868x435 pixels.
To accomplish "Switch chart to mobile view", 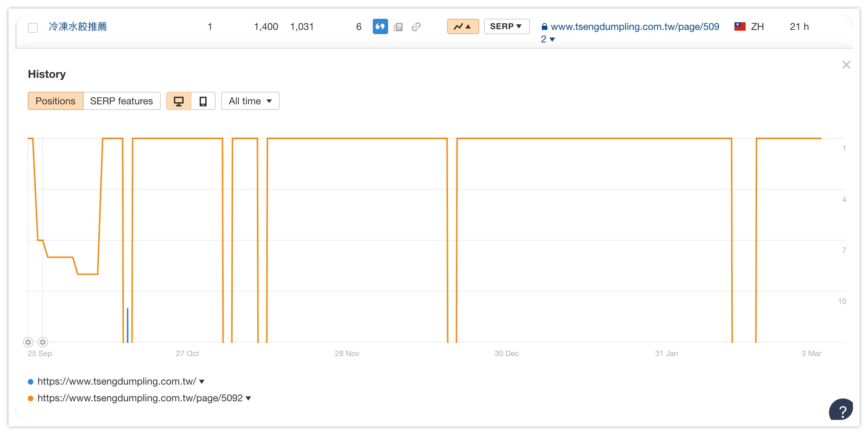I will pyautogui.click(x=203, y=101).
